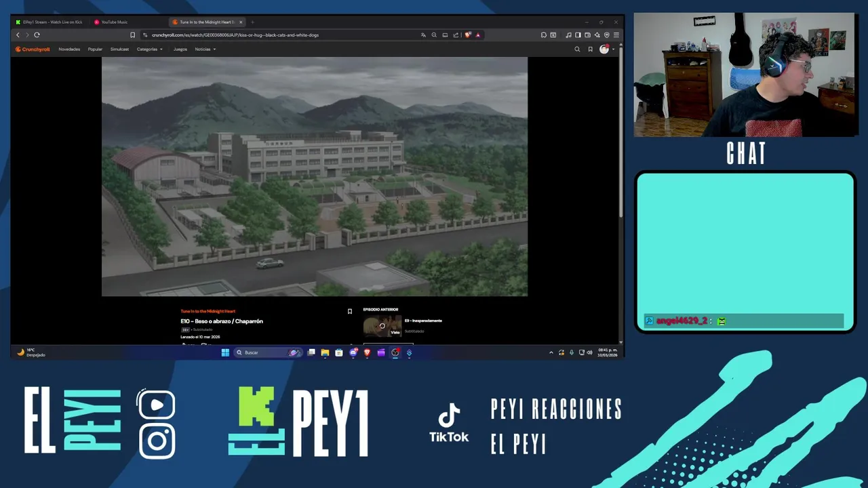
Task: Open File Explorer from the taskbar
Action: (x=325, y=352)
